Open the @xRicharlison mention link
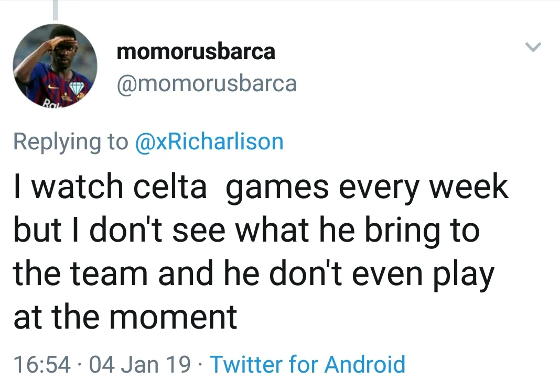Viewport: 560px width, 392px height. (x=209, y=142)
